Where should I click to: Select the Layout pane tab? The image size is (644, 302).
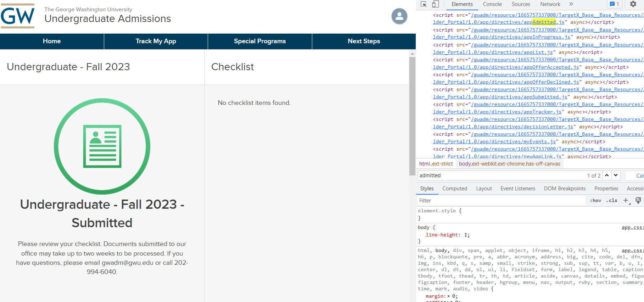(484, 189)
